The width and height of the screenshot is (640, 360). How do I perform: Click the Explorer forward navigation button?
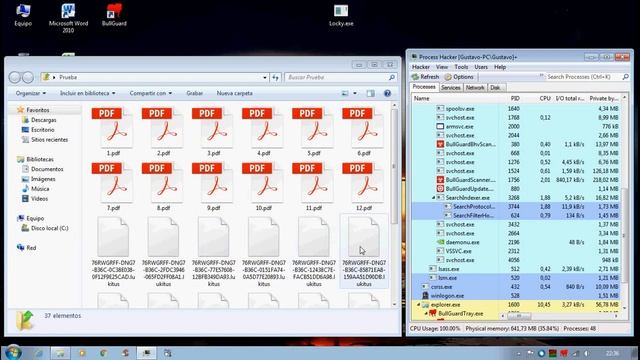(x=28, y=77)
